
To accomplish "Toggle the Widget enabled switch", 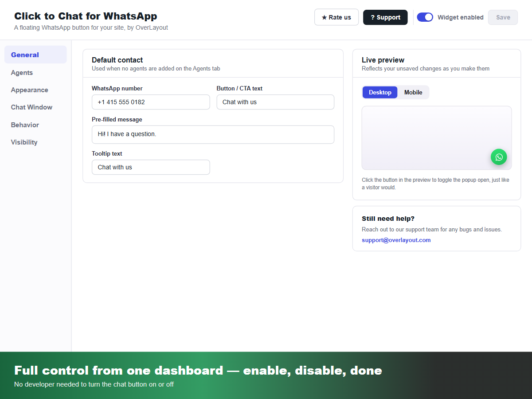I will point(425,17).
